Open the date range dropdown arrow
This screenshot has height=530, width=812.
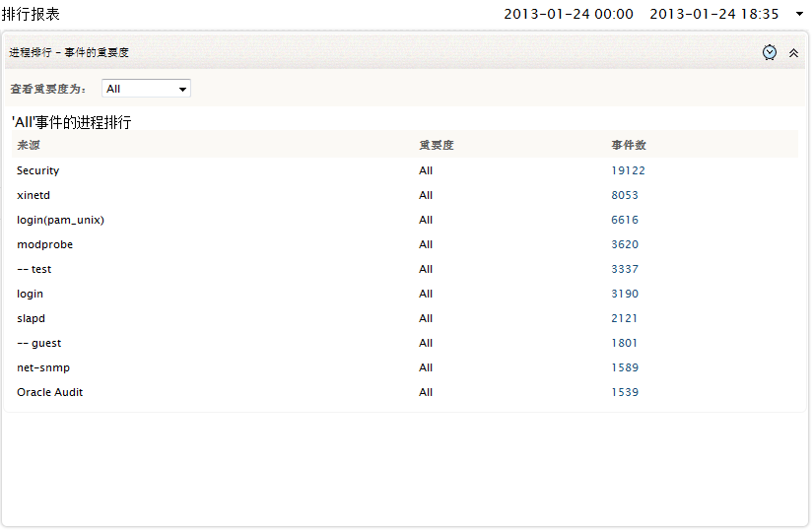point(799,14)
